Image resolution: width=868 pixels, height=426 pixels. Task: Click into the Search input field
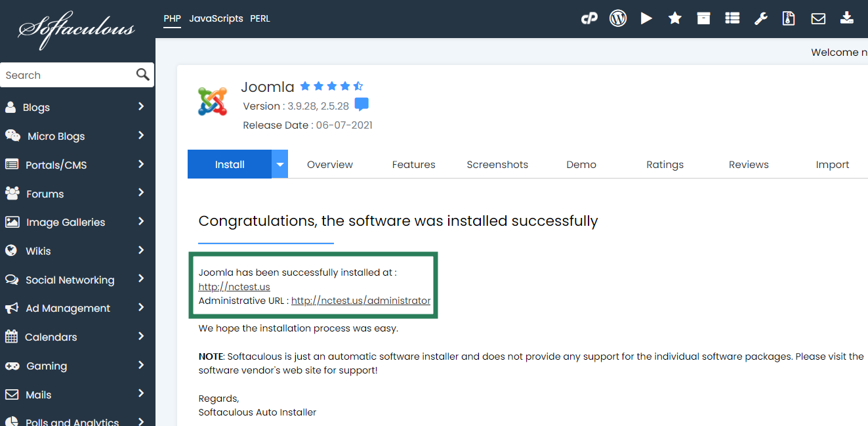tap(68, 75)
